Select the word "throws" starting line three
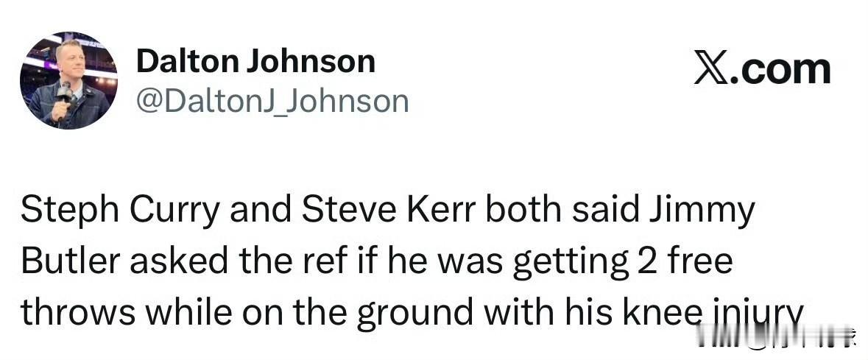Image resolution: width=868 pixels, height=360 pixels. (78, 311)
